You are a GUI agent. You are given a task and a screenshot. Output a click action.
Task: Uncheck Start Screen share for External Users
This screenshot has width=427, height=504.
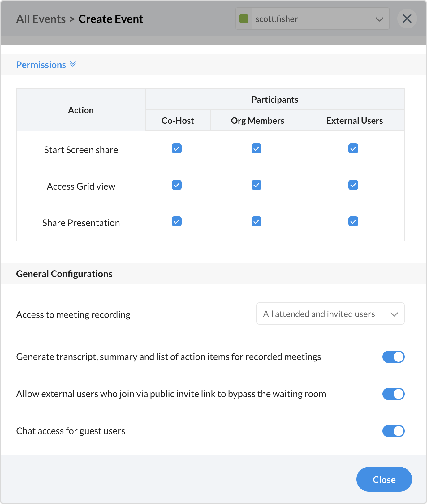pos(353,149)
